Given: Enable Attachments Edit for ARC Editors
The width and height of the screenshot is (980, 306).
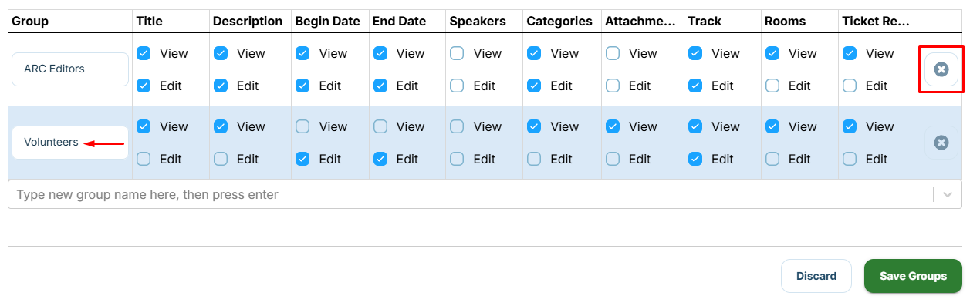Looking at the screenshot, I should pos(613,86).
